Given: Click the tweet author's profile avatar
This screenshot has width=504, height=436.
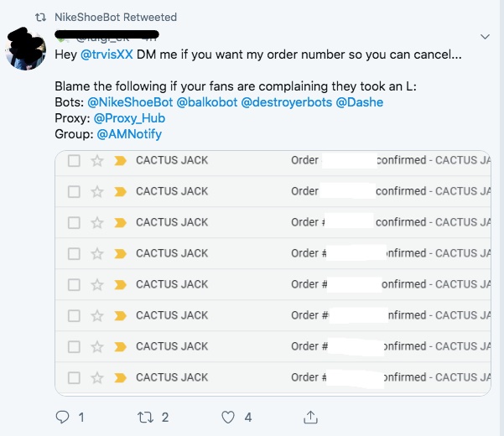Looking at the screenshot, I should [26, 48].
